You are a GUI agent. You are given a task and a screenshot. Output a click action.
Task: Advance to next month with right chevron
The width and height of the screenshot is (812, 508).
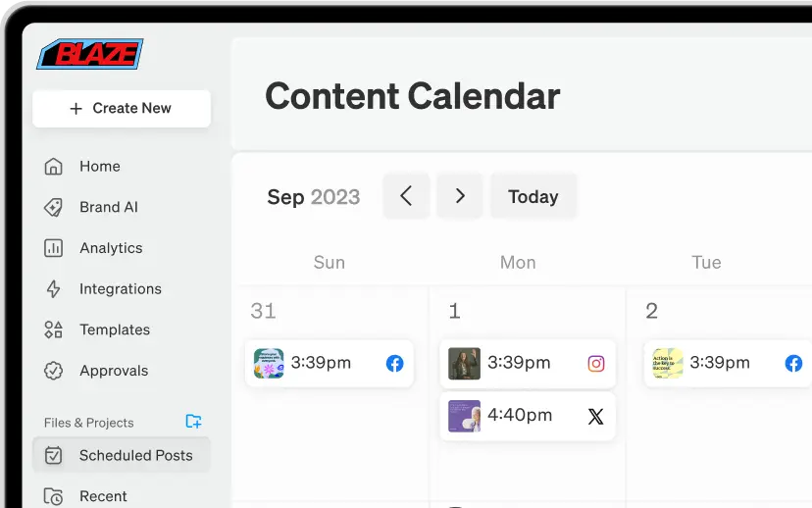click(460, 196)
